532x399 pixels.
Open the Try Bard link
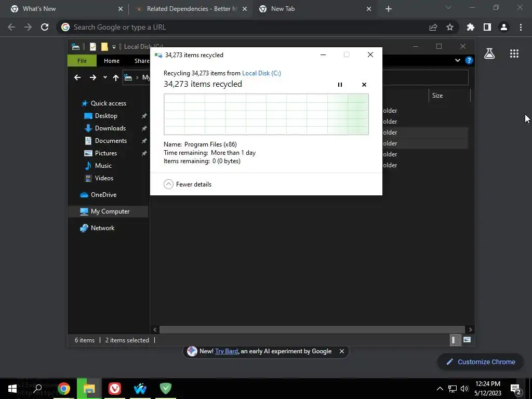pyautogui.click(x=227, y=352)
